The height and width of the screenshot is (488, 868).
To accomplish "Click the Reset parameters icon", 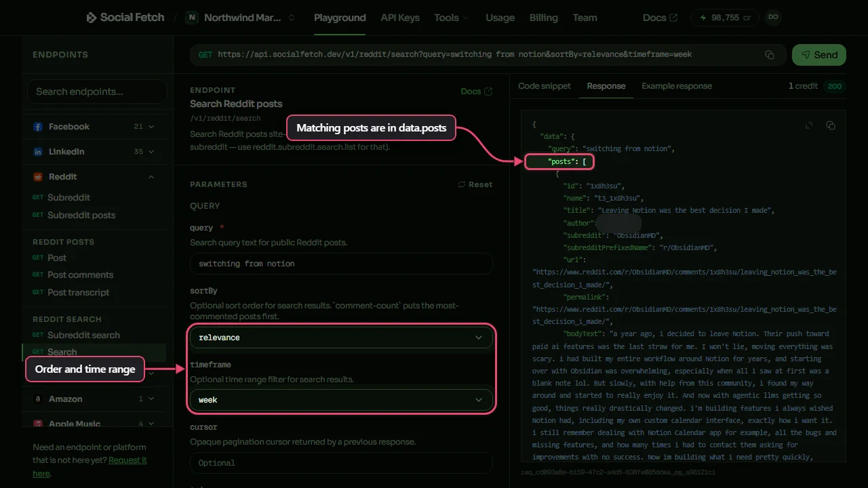I will tap(462, 184).
